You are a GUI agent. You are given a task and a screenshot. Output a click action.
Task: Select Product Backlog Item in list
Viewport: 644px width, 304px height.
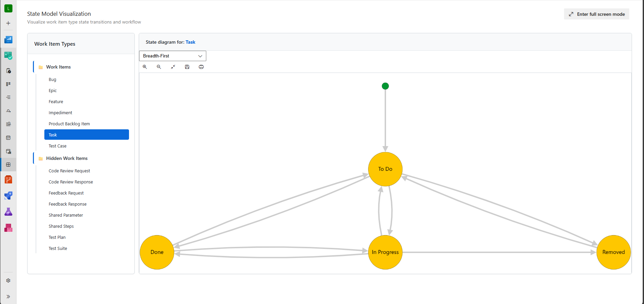69,124
